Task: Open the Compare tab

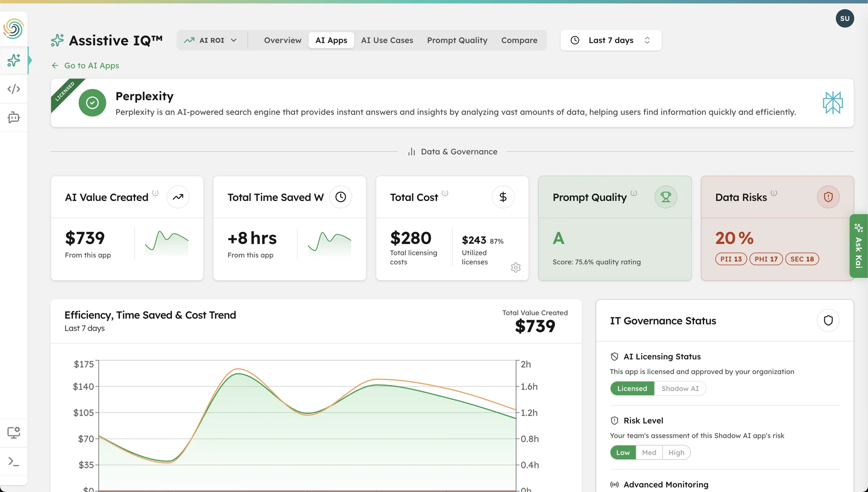Action: coord(519,40)
